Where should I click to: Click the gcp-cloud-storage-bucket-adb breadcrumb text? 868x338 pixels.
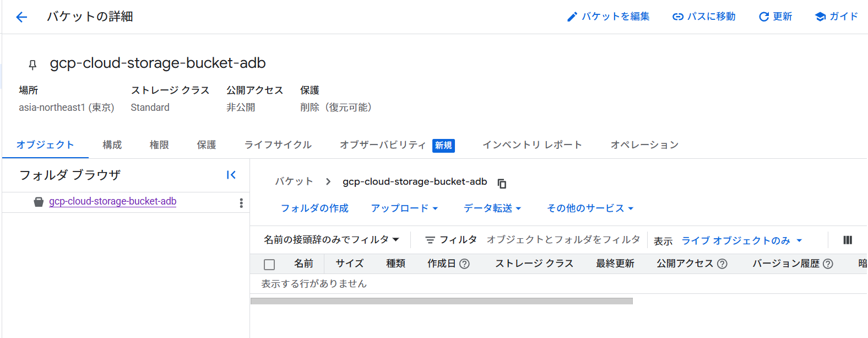click(x=415, y=181)
